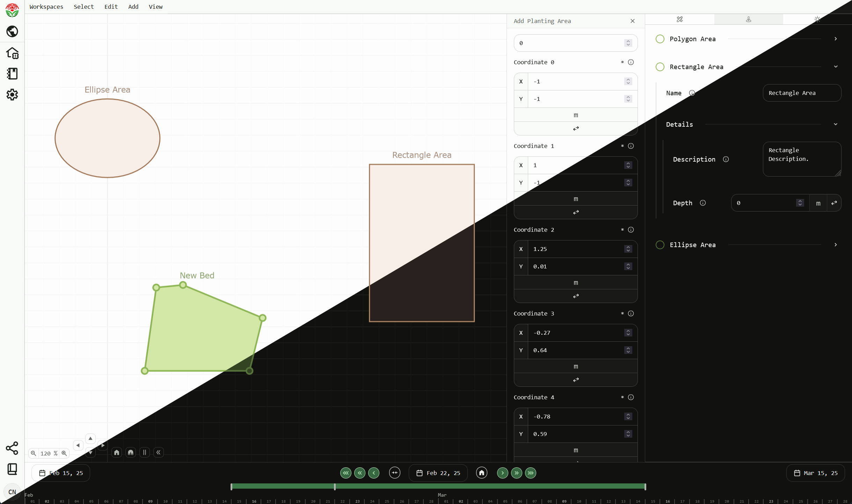Click the zoom out magnifier icon

point(34,453)
